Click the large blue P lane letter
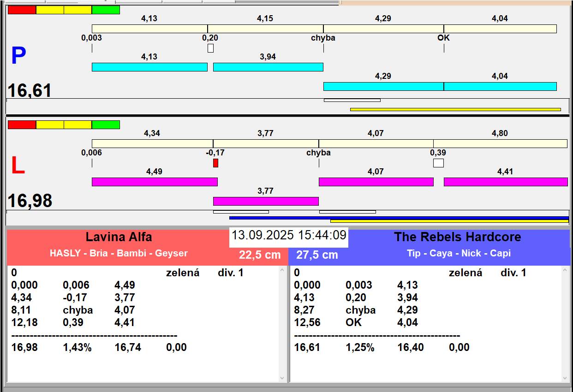Screen dimensions: 573x392 pos(18,56)
